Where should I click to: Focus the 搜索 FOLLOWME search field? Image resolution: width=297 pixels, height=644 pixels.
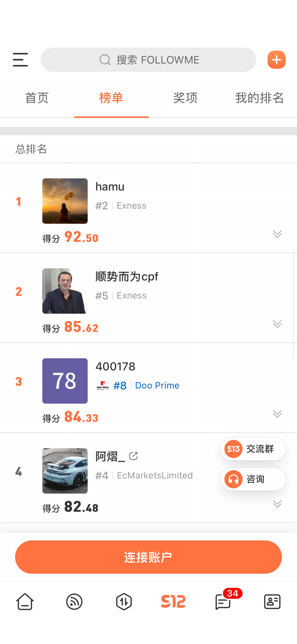[x=148, y=60]
